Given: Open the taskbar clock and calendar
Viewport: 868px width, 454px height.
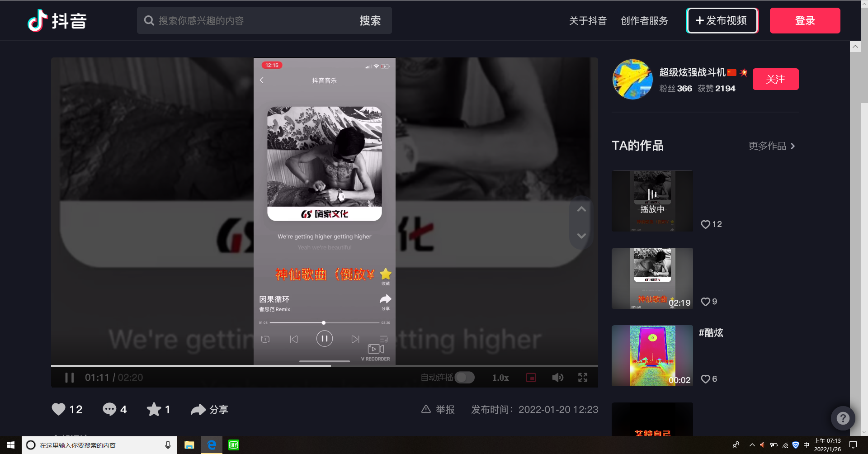Looking at the screenshot, I should pyautogui.click(x=827, y=445).
